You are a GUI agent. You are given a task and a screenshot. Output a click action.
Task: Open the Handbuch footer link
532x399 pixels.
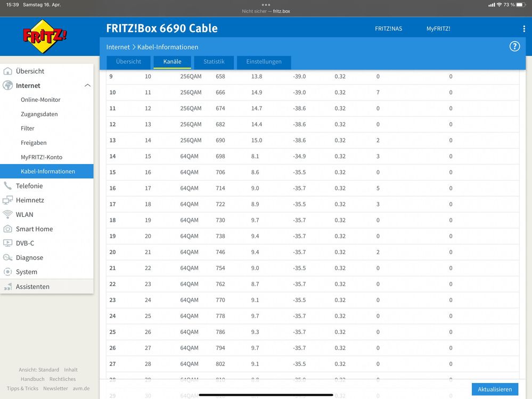32,379
